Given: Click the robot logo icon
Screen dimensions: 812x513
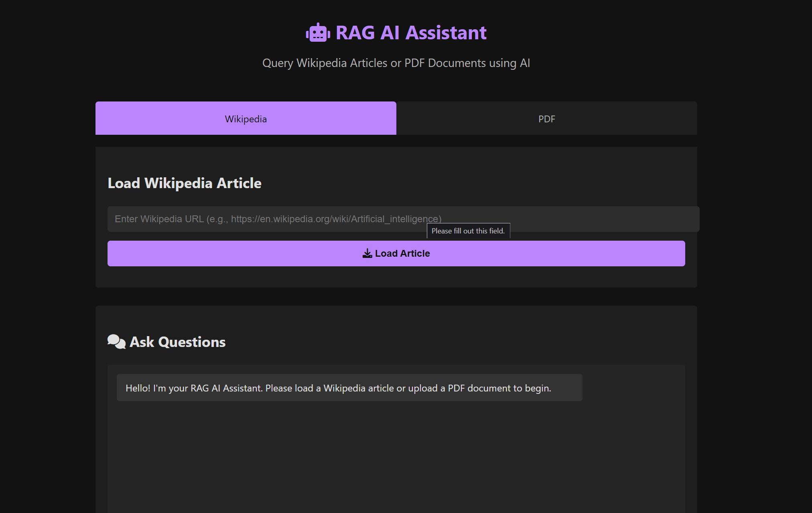Looking at the screenshot, I should coord(318,32).
